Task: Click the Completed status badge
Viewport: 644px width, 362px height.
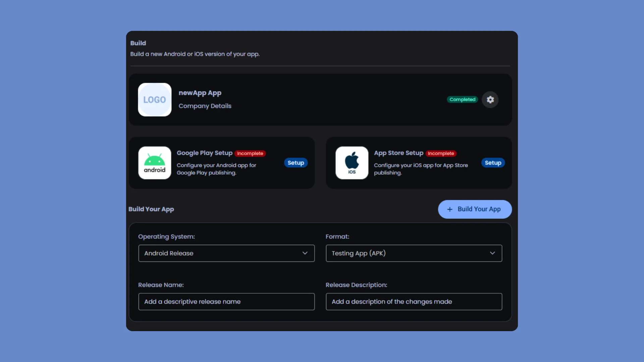Action: (462, 100)
